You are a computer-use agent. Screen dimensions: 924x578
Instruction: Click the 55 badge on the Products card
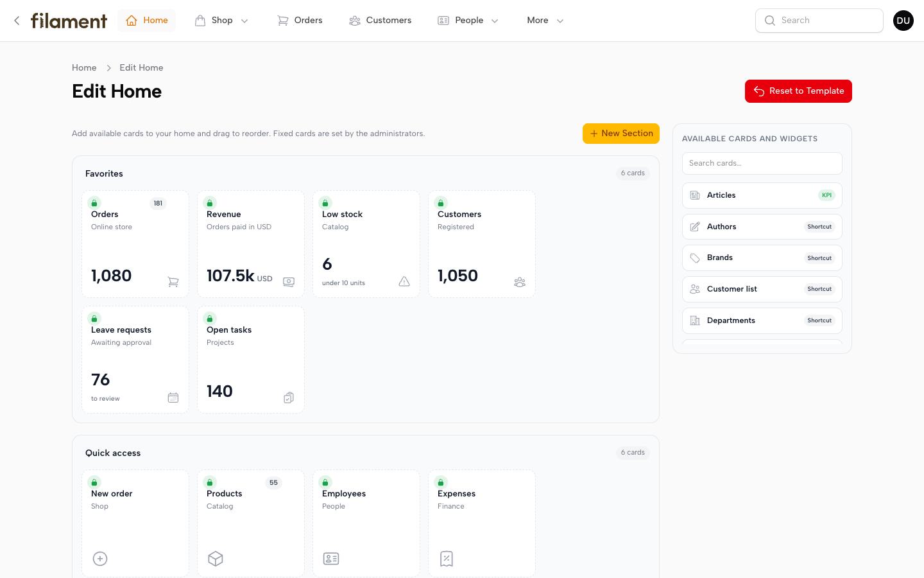tap(274, 483)
